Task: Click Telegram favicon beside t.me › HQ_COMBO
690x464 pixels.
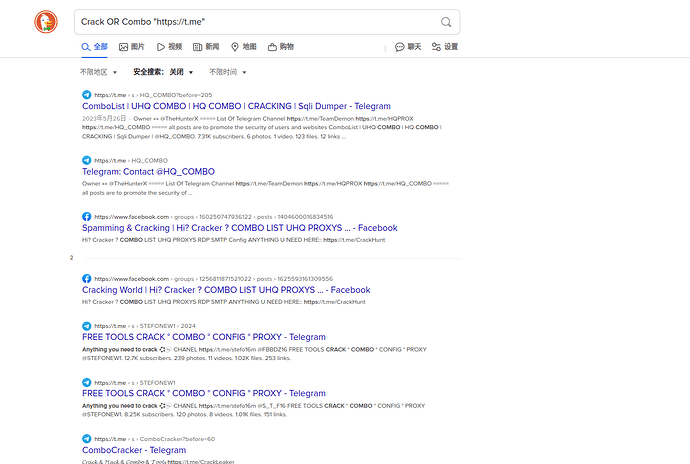Action: tap(87, 160)
